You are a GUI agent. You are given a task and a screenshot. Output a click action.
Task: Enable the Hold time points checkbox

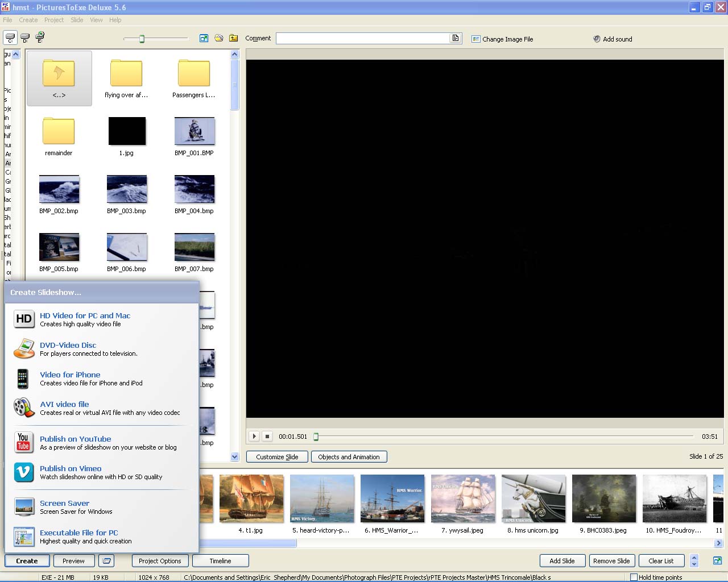tap(634, 577)
